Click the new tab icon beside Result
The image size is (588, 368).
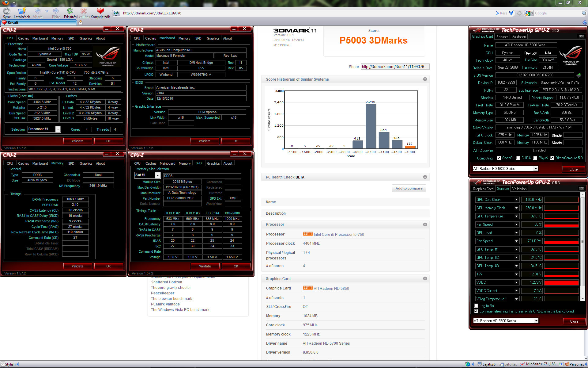(x=80, y=22)
